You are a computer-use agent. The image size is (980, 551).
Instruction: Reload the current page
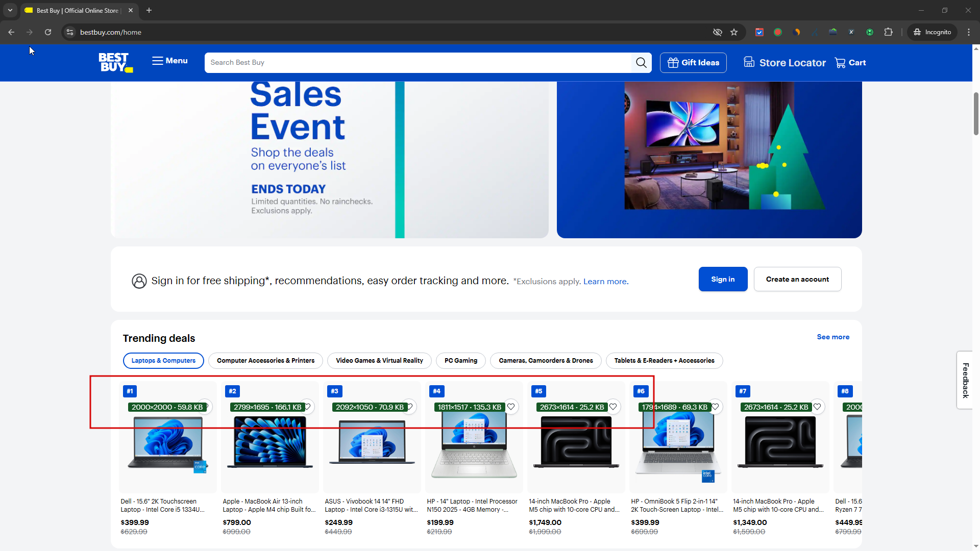[48, 32]
